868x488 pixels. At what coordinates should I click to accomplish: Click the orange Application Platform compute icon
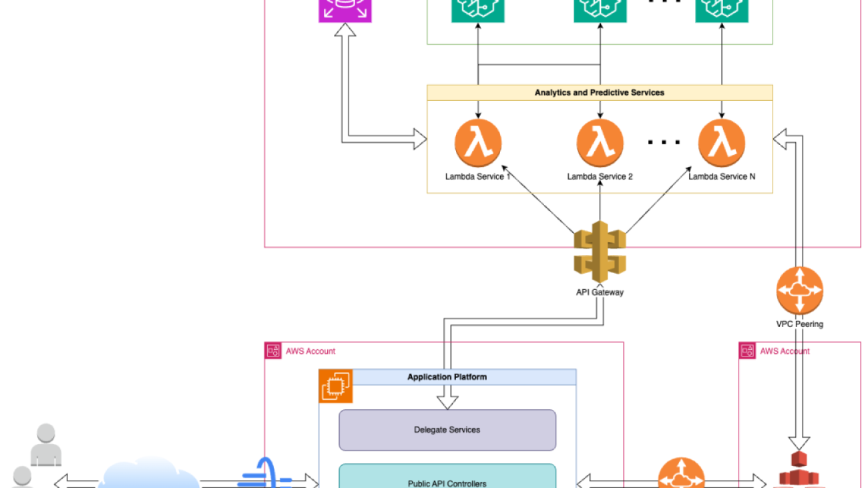point(336,387)
